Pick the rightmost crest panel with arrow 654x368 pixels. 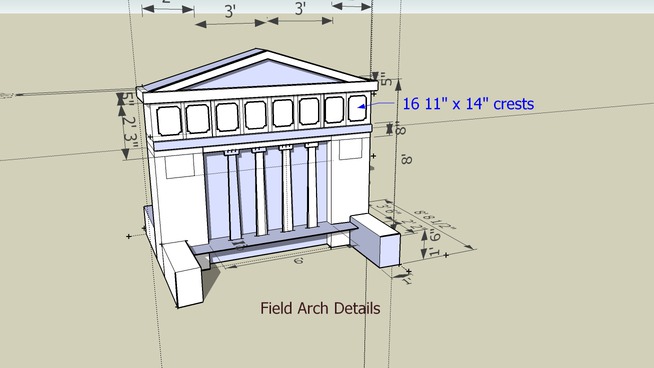coord(357,108)
